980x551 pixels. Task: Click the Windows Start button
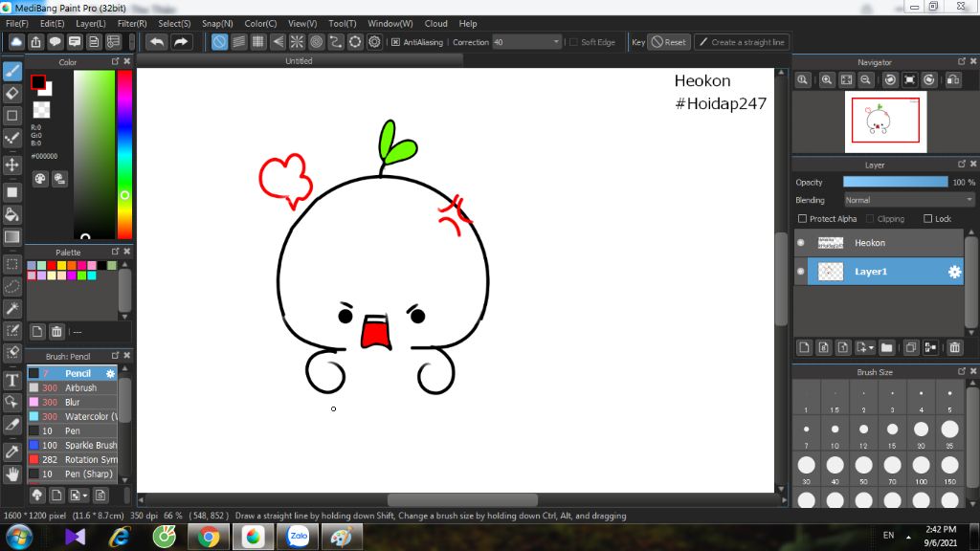(x=19, y=538)
